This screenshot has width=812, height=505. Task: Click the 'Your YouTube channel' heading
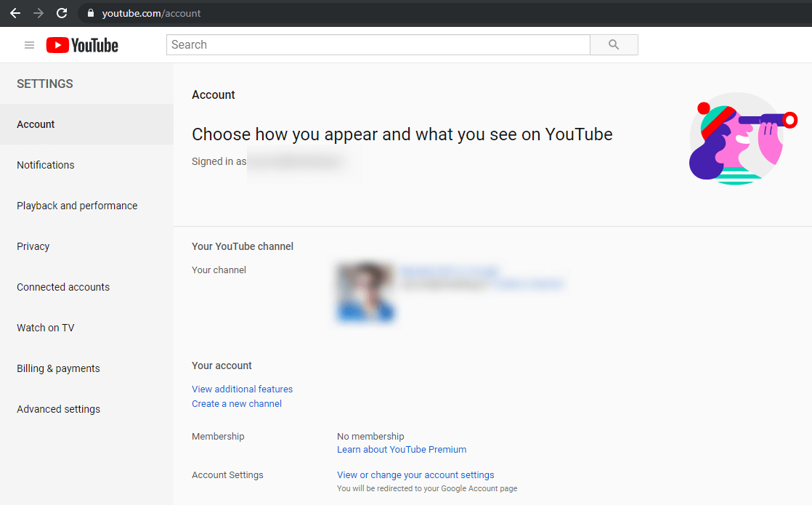(243, 246)
